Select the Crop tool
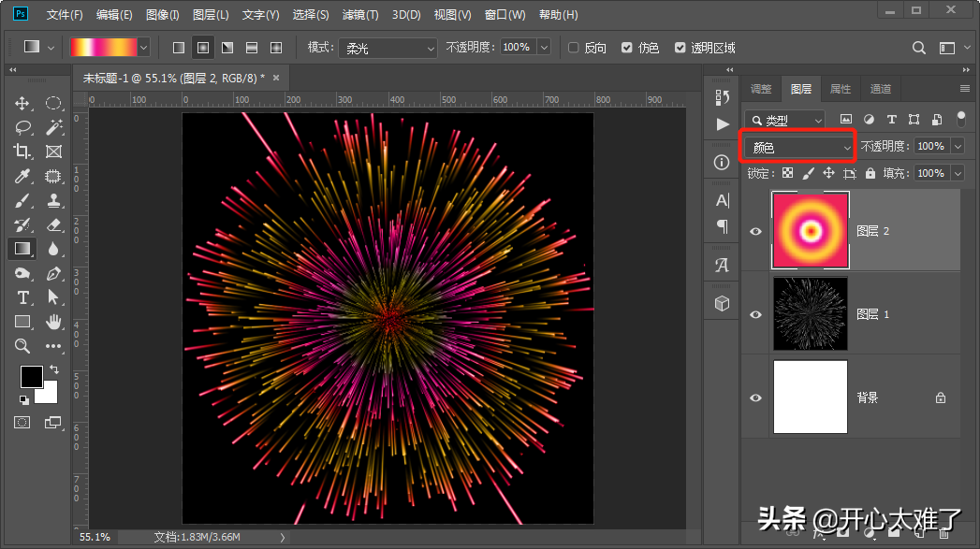Image resolution: width=980 pixels, height=549 pixels. (x=22, y=152)
